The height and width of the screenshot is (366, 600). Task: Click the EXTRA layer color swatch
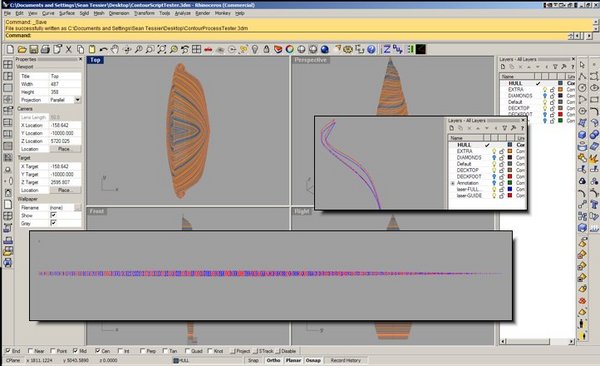click(561, 89)
